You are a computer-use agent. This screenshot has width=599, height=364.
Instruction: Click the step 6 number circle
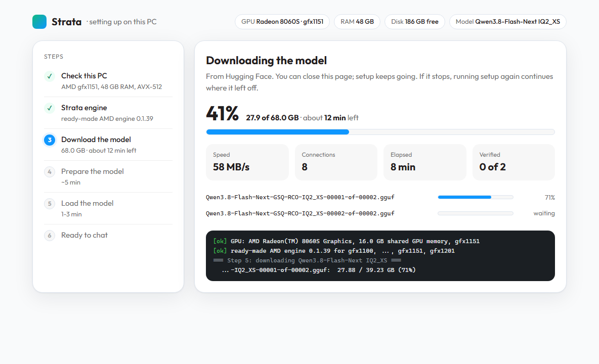[x=50, y=236]
